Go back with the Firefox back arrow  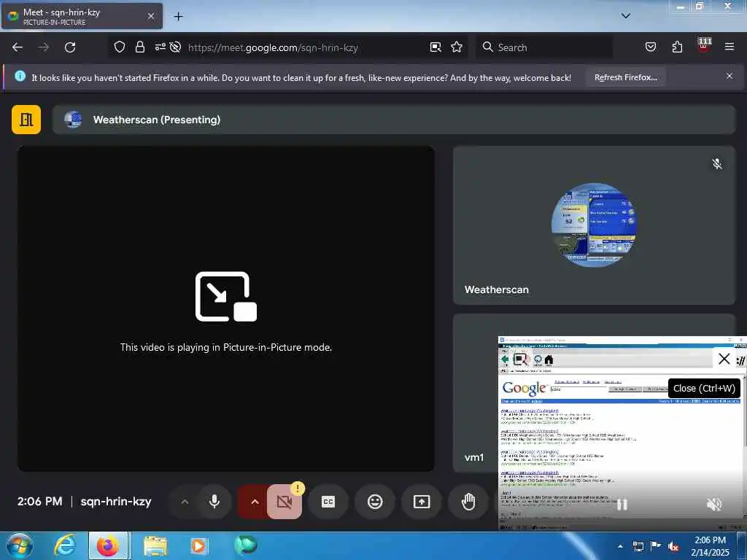point(18,47)
